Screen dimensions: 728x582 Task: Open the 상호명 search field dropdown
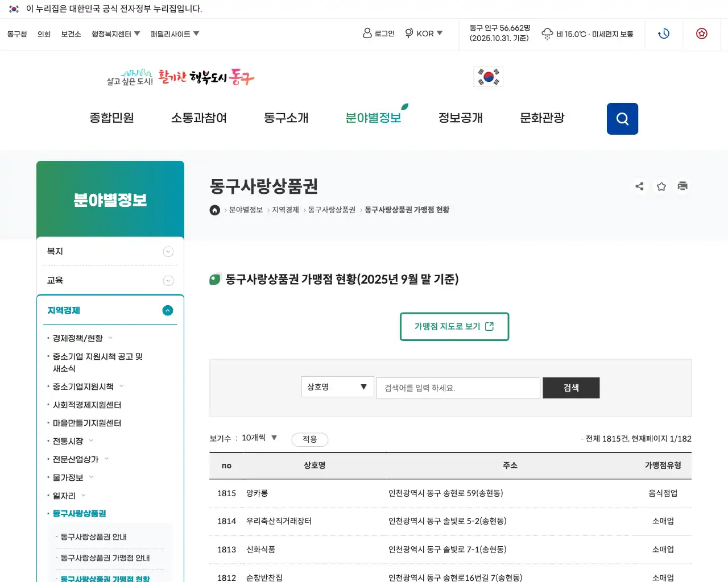point(337,387)
